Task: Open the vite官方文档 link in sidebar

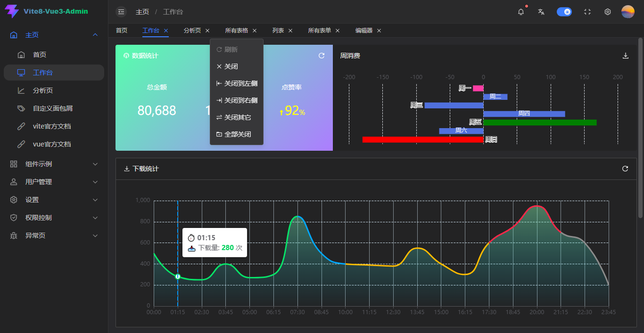Action: click(x=54, y=126)
